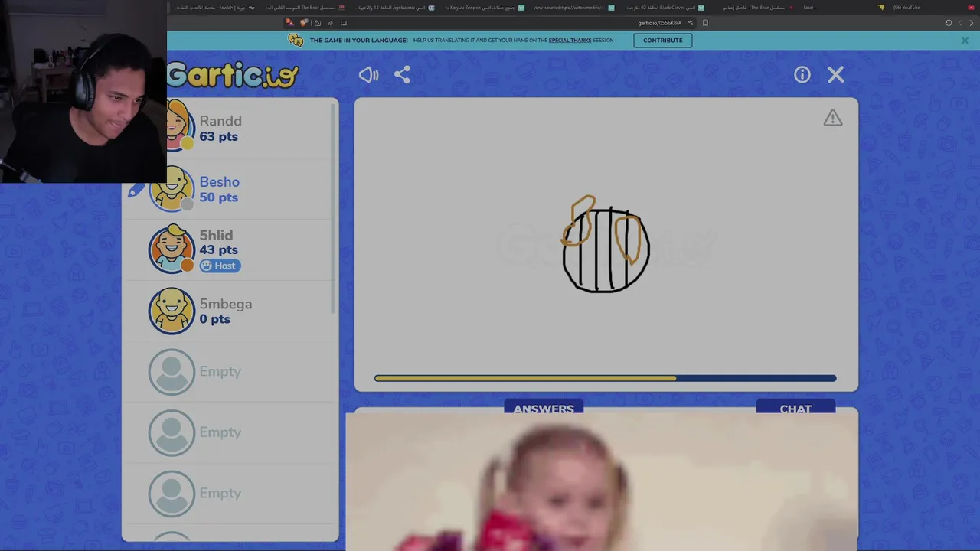Click the Host badge under 5hlid
The height and width of the screenshot is (551, 980).
(x=220, y=266)
